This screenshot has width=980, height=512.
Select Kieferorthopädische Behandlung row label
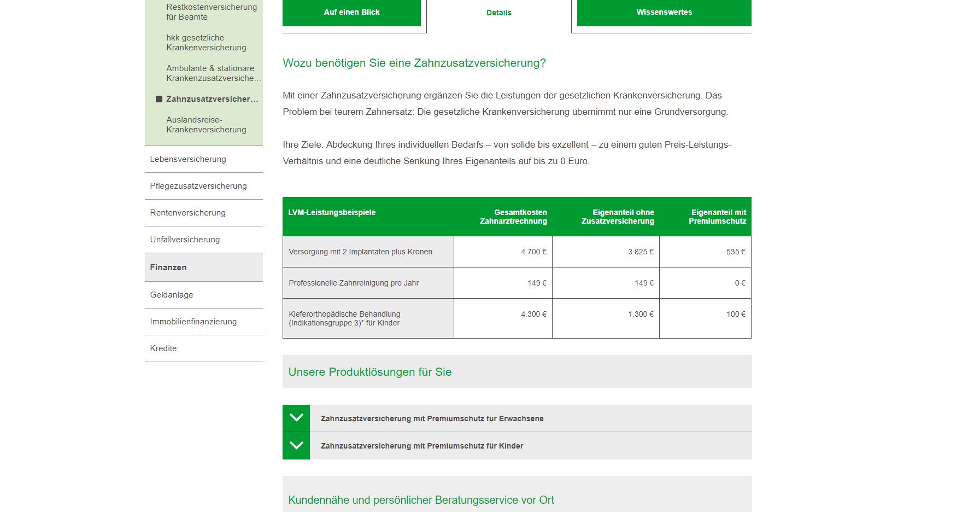pyautogui.click(x=344, y=318)
